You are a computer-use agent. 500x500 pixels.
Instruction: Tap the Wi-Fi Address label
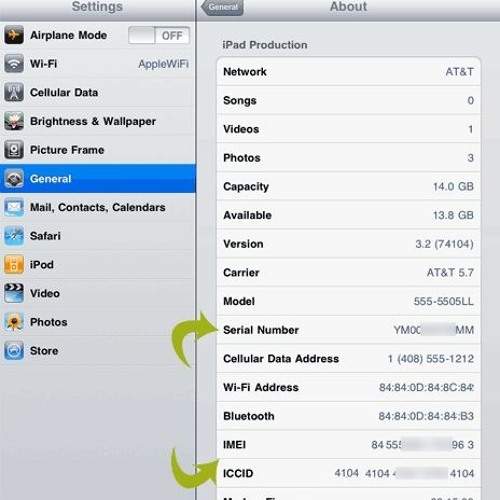coord(261,387)
